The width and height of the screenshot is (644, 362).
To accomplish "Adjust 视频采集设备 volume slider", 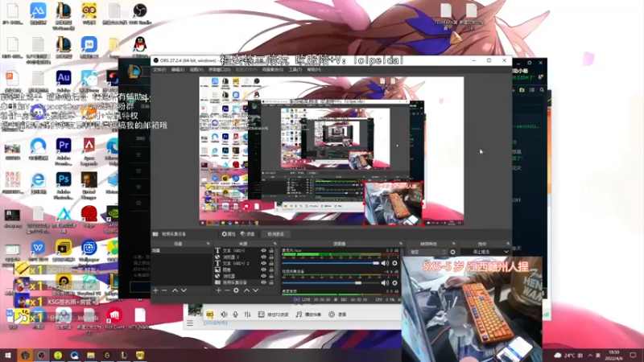I will pyautogui.click(x=330, y=283).
